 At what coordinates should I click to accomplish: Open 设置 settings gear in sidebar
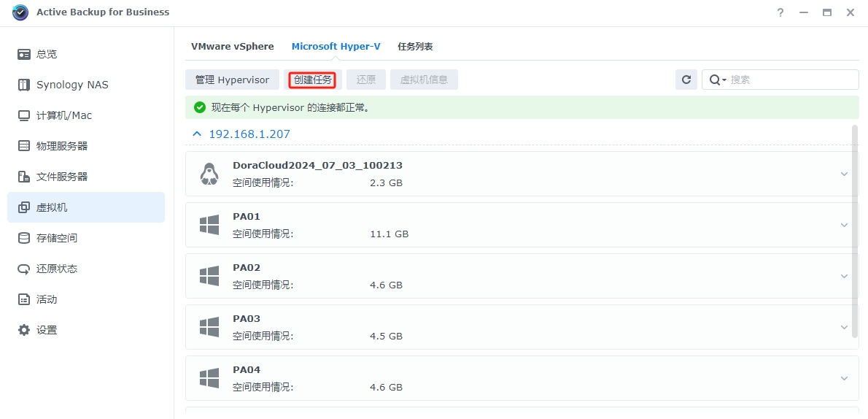[24, 330]
